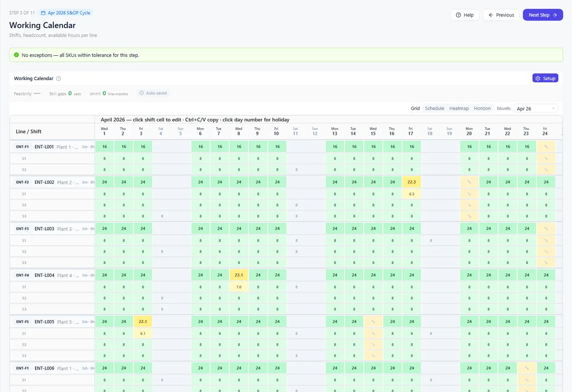The height and width of the screenshot is (392, 572).
Task: Select ENT-L002 off-shift slash total cell on Mon 20
Action: [x=470, y=182]
